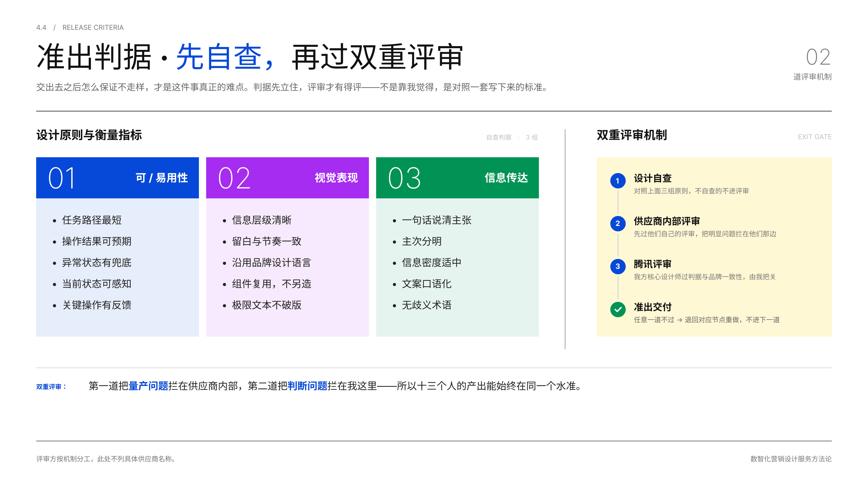Click the highlighted phrase 判断问题
Image resolution: width=868 pixels, height=488 pixels.
coord(308,386)
